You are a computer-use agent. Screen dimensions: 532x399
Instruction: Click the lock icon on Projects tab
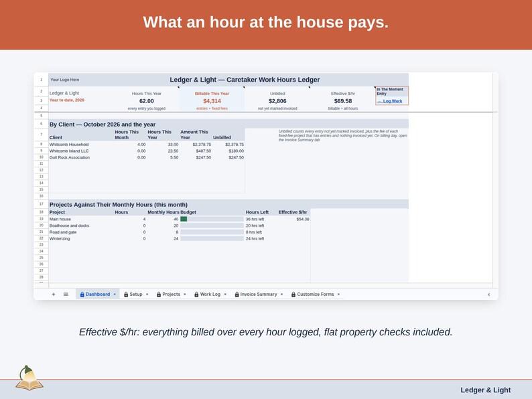pyautogui.click(x=159, y=295)
